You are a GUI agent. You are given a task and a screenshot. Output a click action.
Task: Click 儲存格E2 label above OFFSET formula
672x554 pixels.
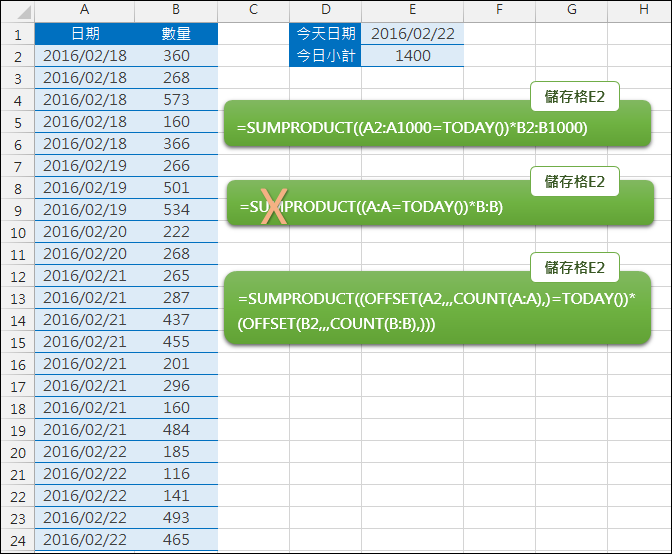575,267
